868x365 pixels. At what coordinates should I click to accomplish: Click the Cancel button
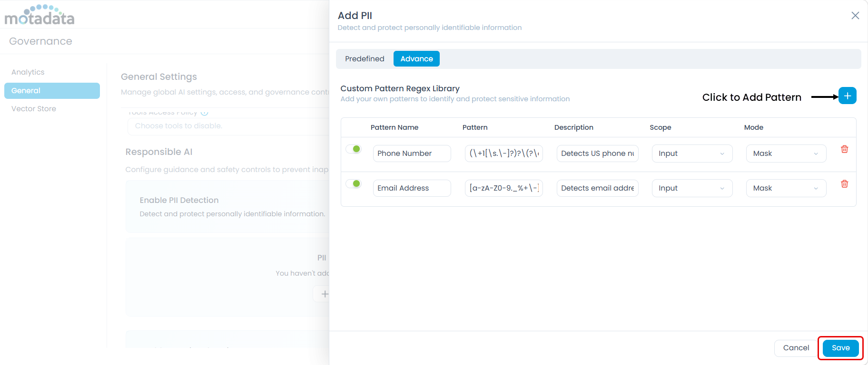[796, 348]
